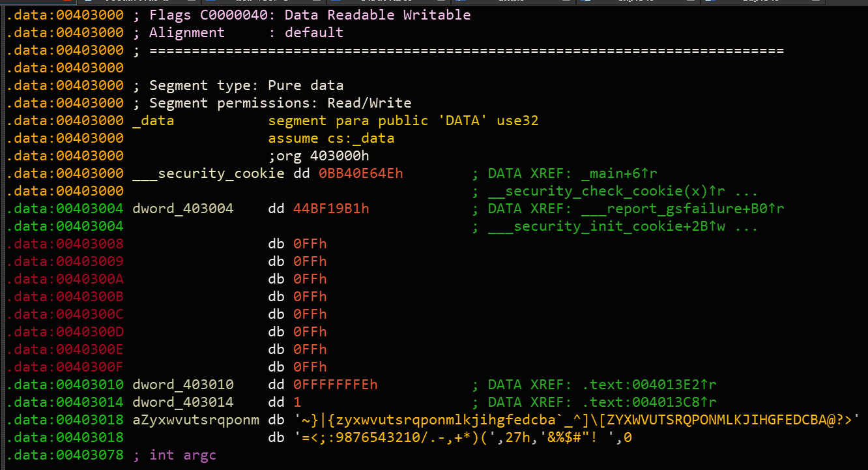
Task: Click the 'Flags C0000040' comment line
Action: tap(301, 15)
